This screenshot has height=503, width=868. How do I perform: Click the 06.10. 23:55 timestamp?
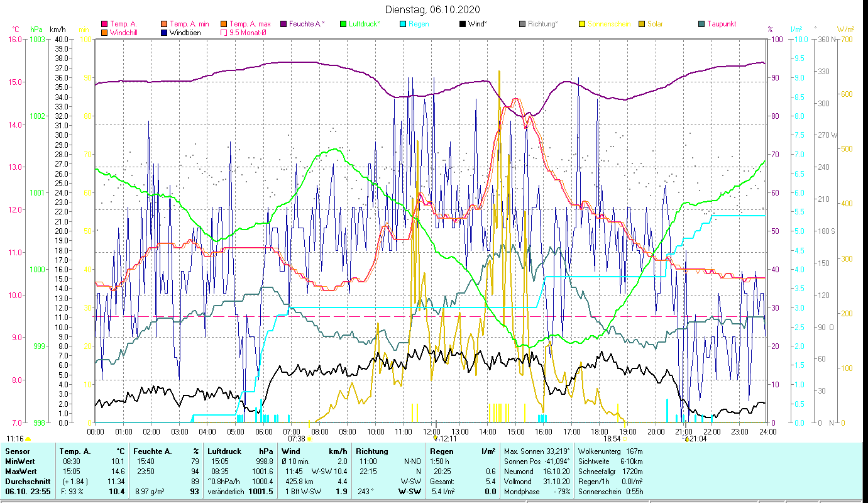click(28, 492)
